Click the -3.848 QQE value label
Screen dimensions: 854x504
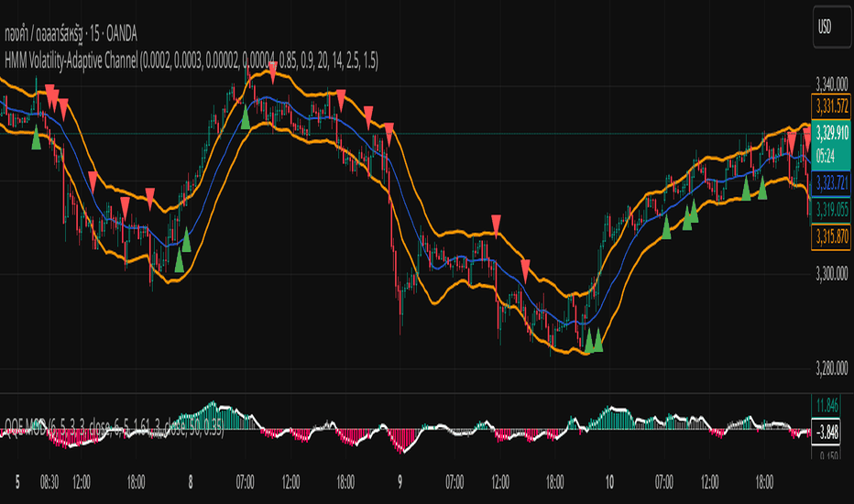coord(827,433)
